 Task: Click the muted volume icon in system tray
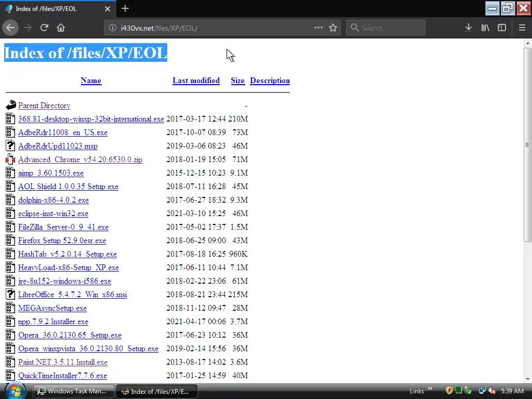click(493, 391)
